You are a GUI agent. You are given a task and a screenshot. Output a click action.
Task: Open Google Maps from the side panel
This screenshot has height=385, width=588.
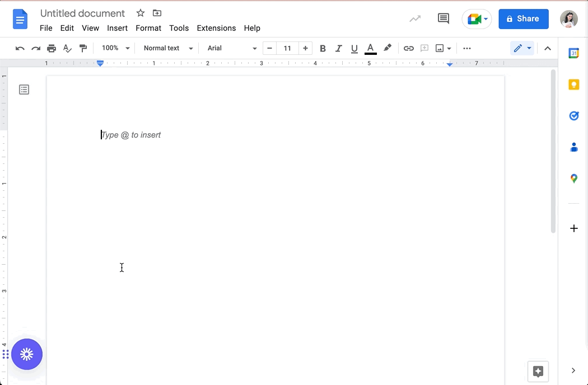pos(573,178)
